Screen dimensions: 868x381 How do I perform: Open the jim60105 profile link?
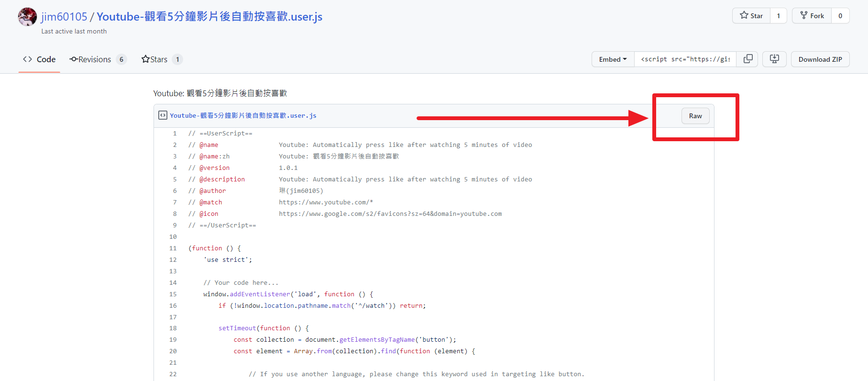point(64,17)
